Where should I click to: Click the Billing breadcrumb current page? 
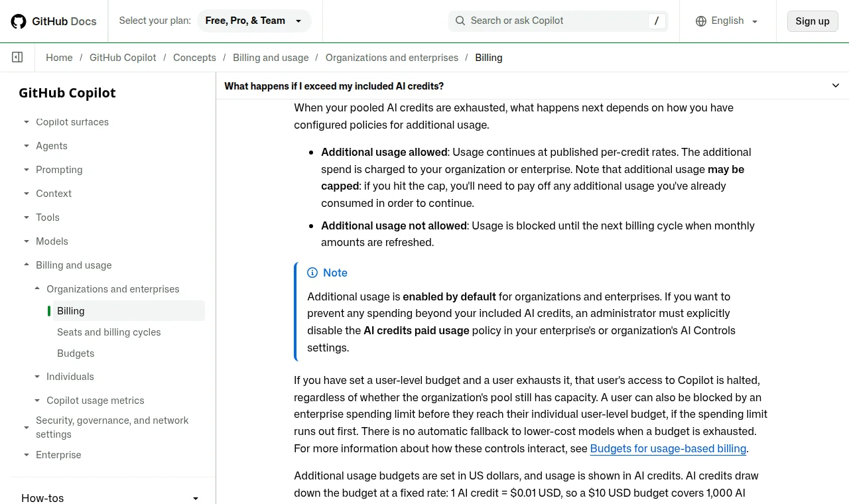pyautogui.click(x=489, y=58)
